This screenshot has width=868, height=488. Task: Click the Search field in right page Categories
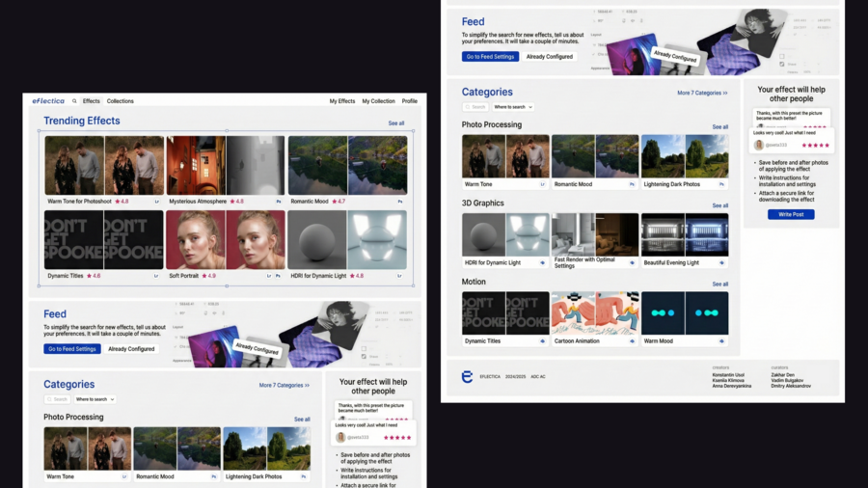coord(475,107)
